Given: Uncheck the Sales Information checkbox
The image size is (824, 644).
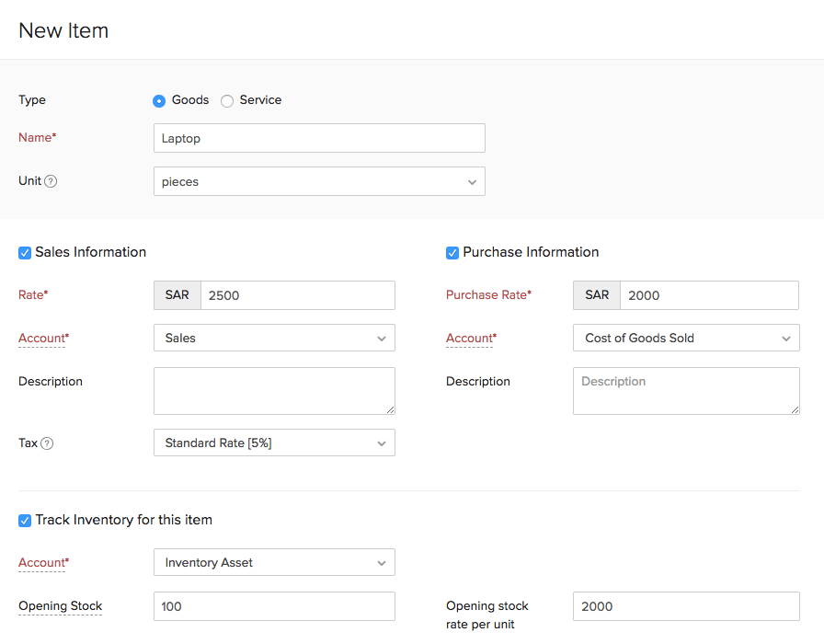Looking at the screenshot, I should click(25, 253).
